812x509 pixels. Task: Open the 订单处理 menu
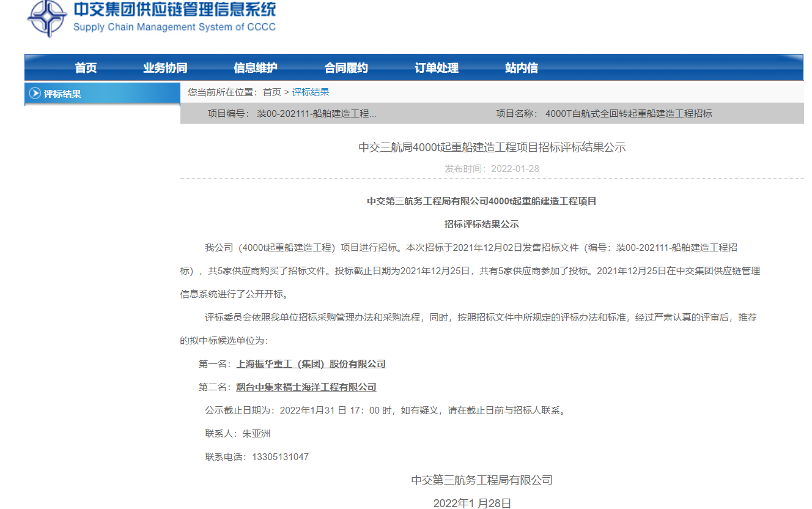click(437, 68)
